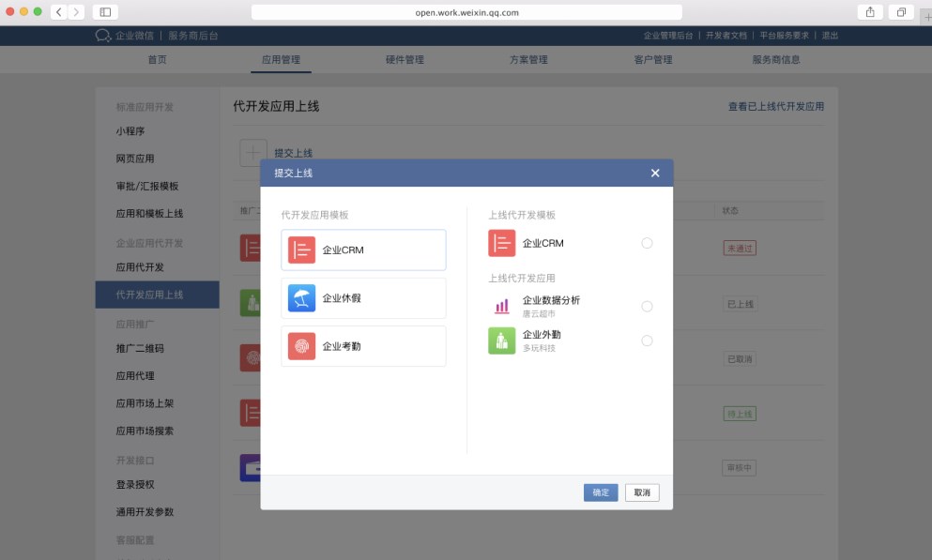Click the Safari back arrow

(x=58, y=12)
